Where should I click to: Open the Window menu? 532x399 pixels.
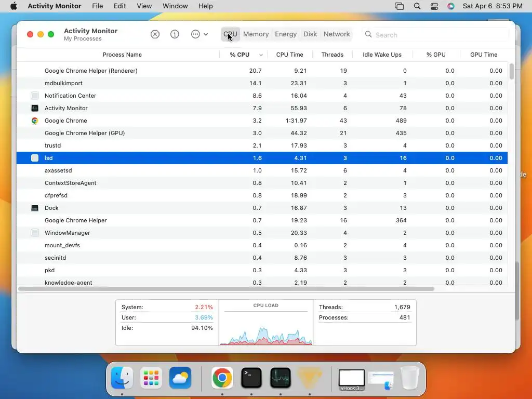pyautogui.click(x=175, y=6)
